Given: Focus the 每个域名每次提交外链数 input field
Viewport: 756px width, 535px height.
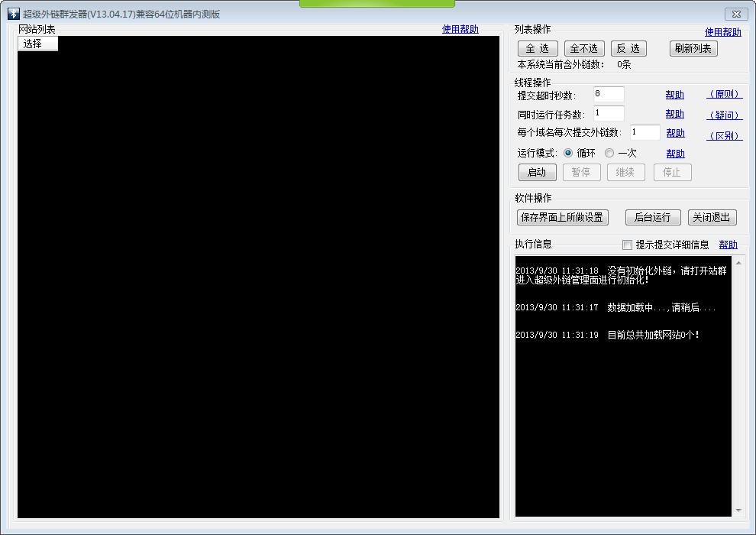Looking at the screenshot, I should (x=645, y=132).
